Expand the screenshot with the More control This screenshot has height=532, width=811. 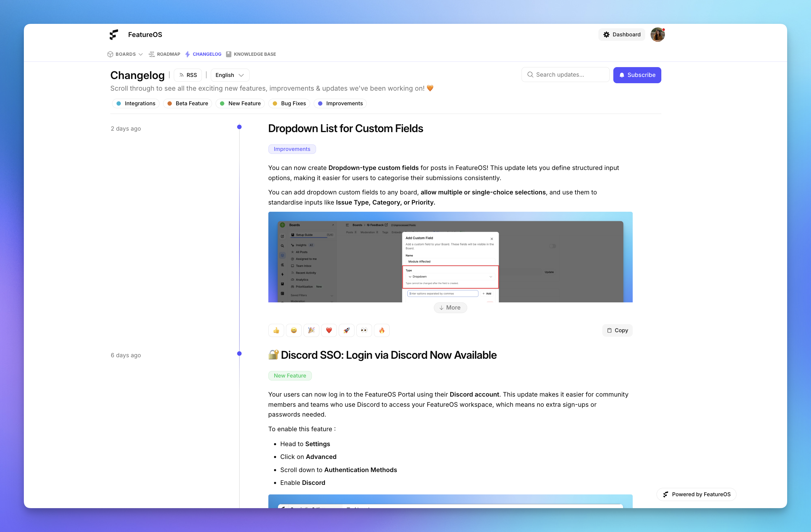pyautogui.click(x=450, y=307)
